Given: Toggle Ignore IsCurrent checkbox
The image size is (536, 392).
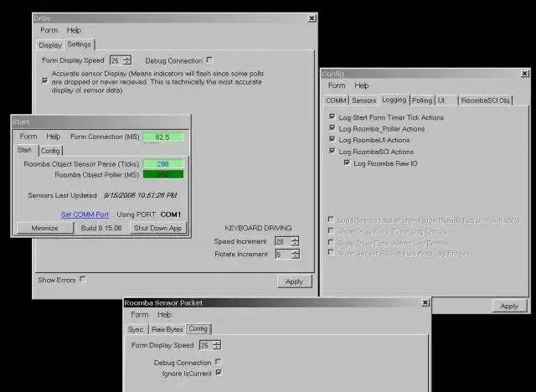Looking at the screenshot, I should (219, 373).
